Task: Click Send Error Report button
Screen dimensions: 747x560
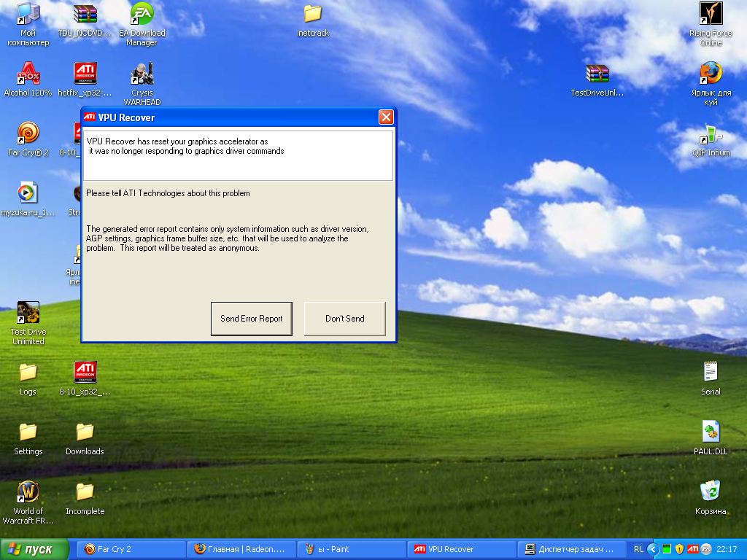Action: click(x=251, y=319)
